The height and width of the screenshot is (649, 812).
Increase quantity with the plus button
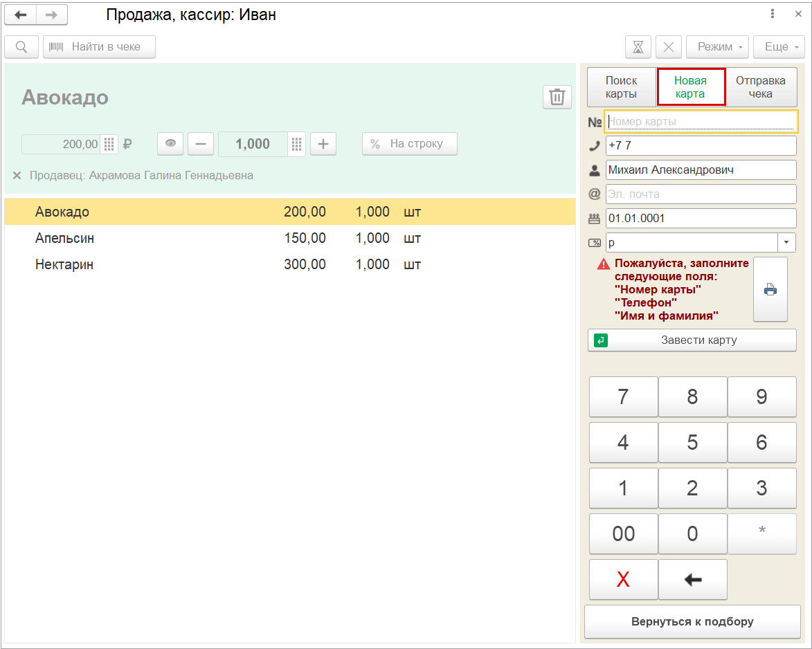323,143
